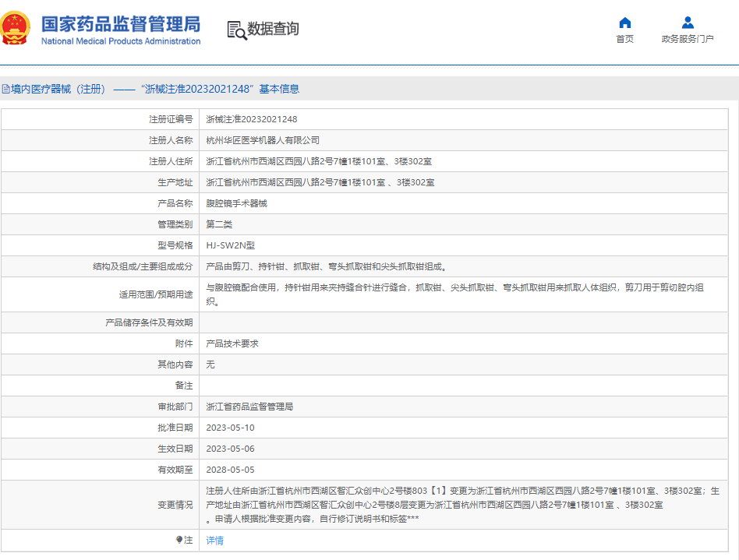Select approving department 浙江省药品监督管理局
Image resolution: width=739 pixels, height=560 pixels.
point(249,407)
